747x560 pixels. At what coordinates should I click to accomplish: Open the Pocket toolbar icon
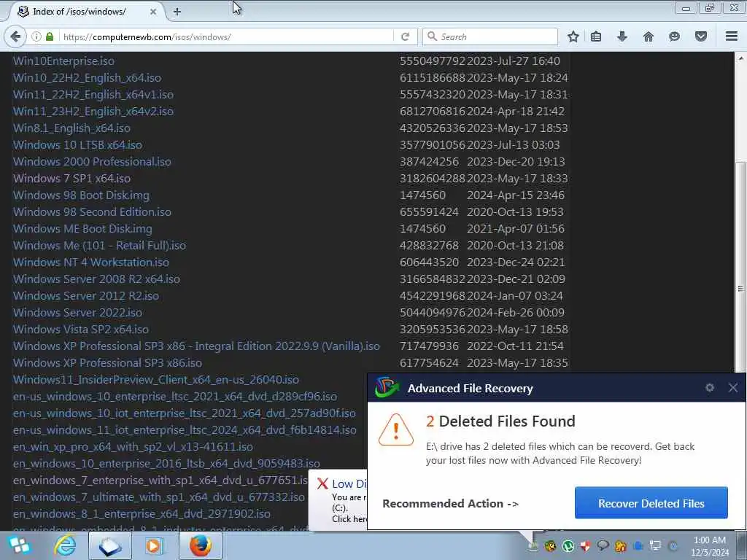point(701,36)
